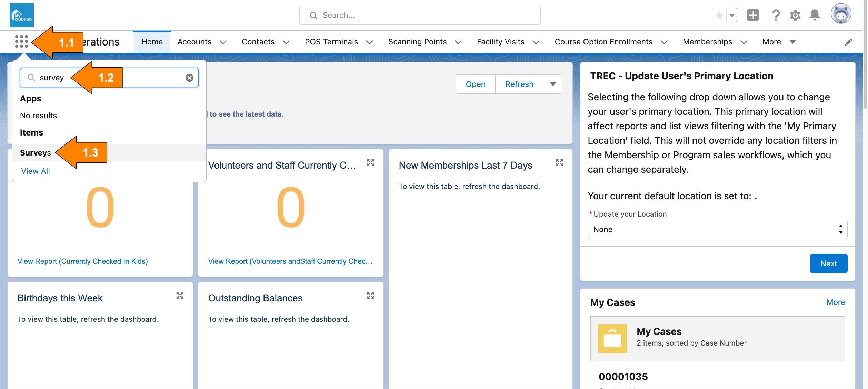Click the View All link
868x389 pixels.
tap(36, 171)
